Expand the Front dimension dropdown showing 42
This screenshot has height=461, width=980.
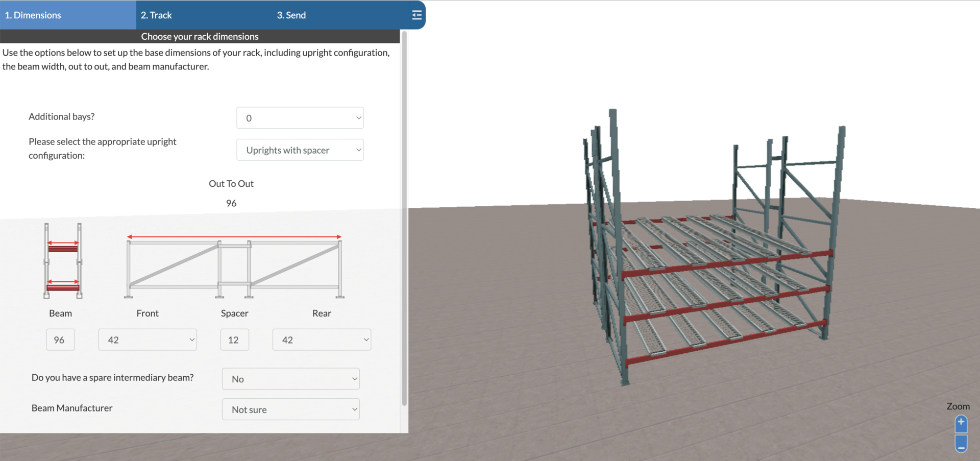147,339
